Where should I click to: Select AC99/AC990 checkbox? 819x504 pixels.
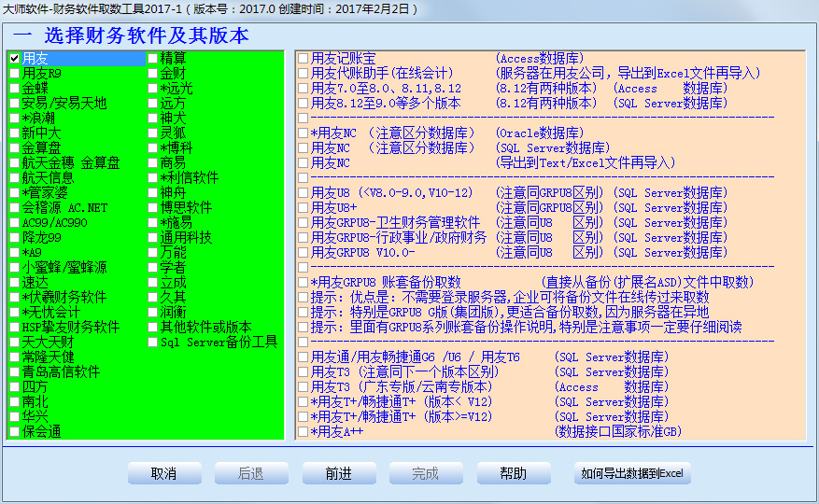(x=15, y=223)
